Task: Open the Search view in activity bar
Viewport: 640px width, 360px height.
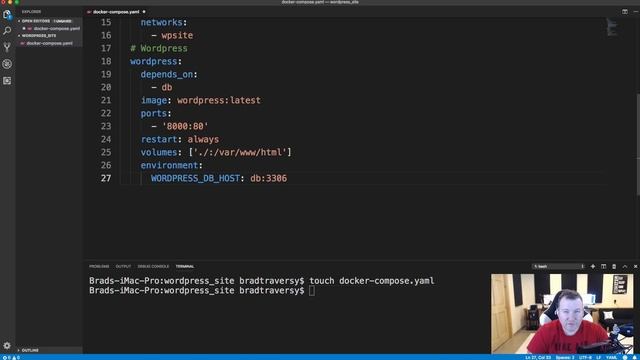Action: [7, 31]
